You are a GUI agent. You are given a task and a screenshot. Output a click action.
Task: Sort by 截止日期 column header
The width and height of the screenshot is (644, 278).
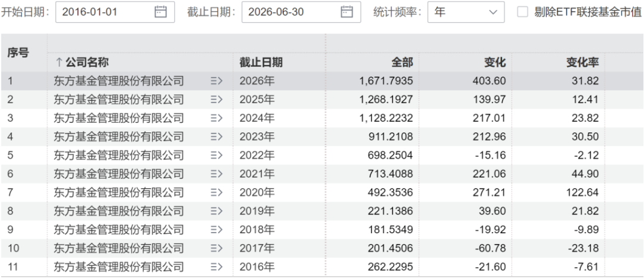pos(261,63)
